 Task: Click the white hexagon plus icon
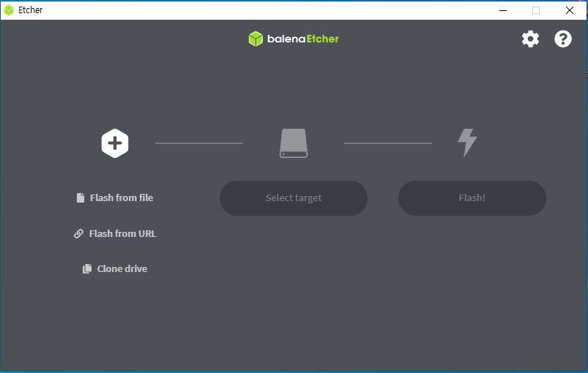115,143
